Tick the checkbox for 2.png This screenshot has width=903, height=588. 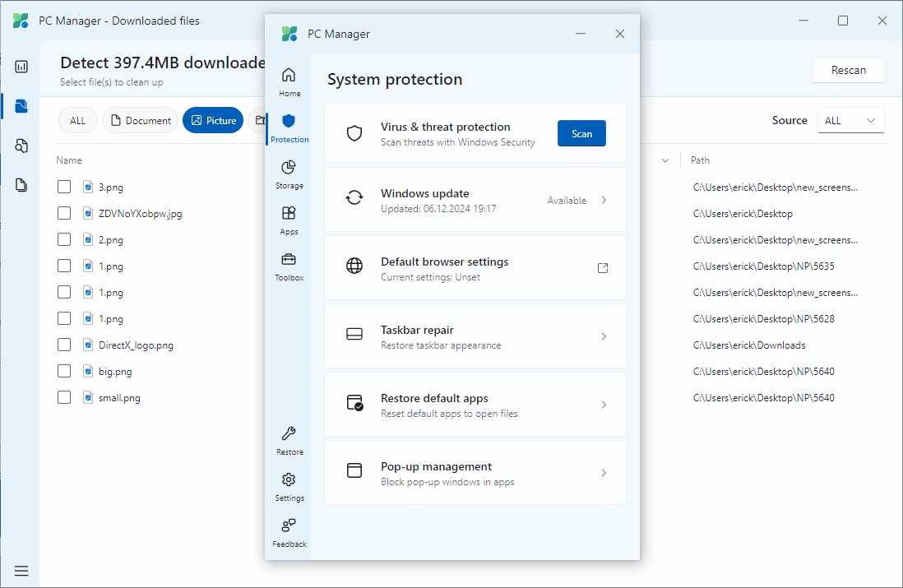pos(64,239)
